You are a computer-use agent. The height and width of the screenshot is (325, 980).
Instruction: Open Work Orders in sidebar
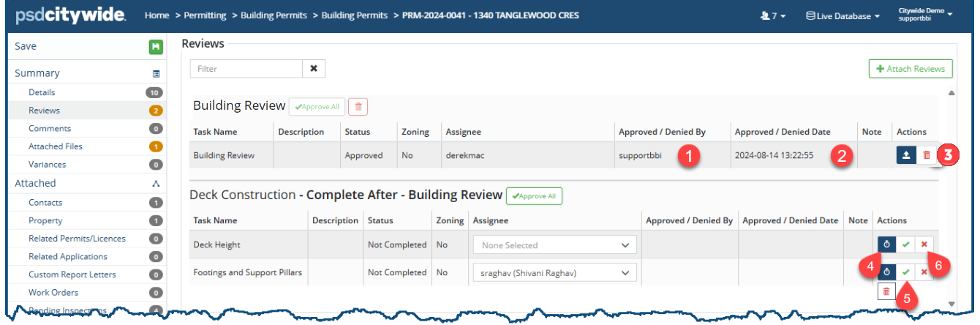(x=53, y=293)
